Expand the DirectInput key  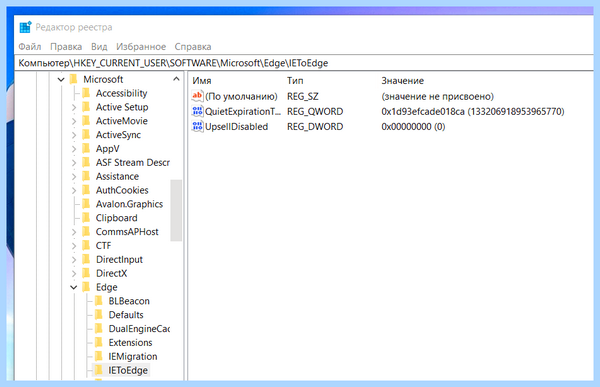coord(74,260)
